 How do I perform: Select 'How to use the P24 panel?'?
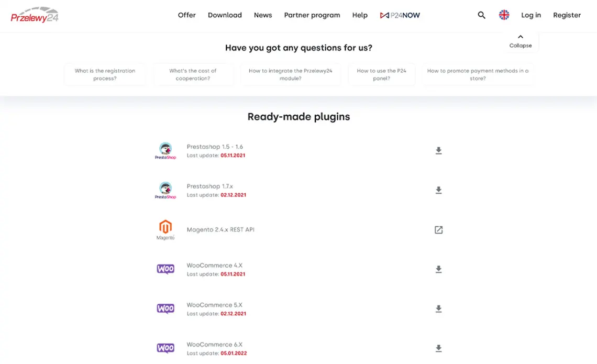[381, 74]
